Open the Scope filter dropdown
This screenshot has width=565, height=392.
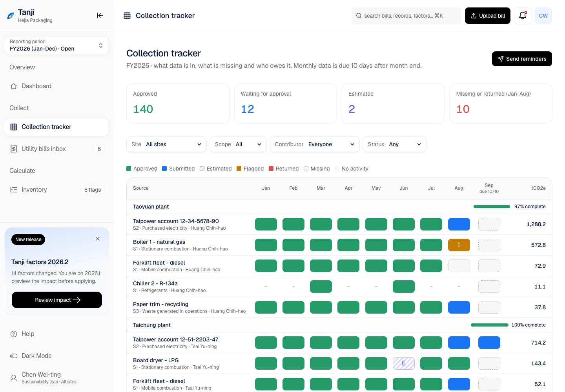238,144
